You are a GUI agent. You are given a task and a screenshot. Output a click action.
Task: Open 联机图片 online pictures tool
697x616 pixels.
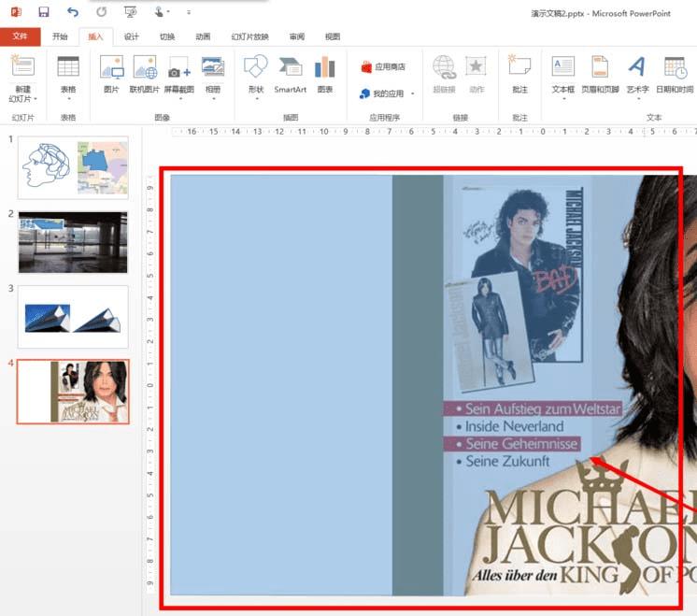pos(145,74)
